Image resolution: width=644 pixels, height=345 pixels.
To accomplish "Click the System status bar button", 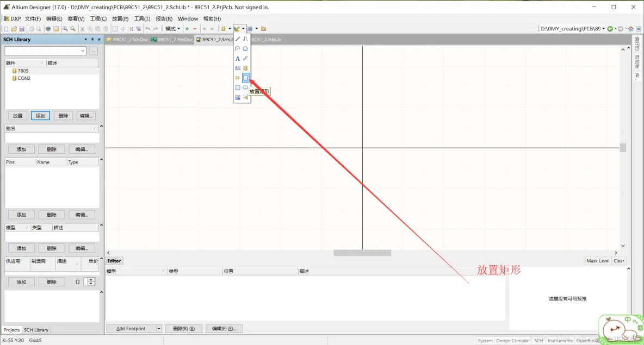I will [x=485, y=341].
